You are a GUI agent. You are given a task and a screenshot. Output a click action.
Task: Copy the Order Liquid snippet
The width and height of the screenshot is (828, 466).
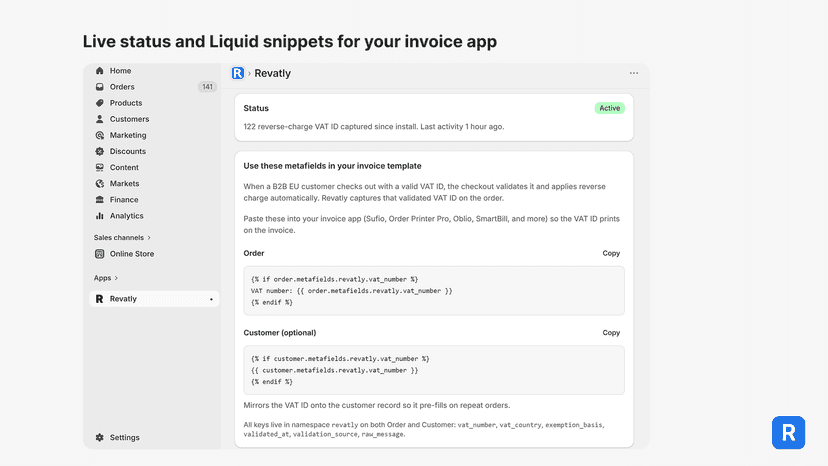click(x=611, y=253)
